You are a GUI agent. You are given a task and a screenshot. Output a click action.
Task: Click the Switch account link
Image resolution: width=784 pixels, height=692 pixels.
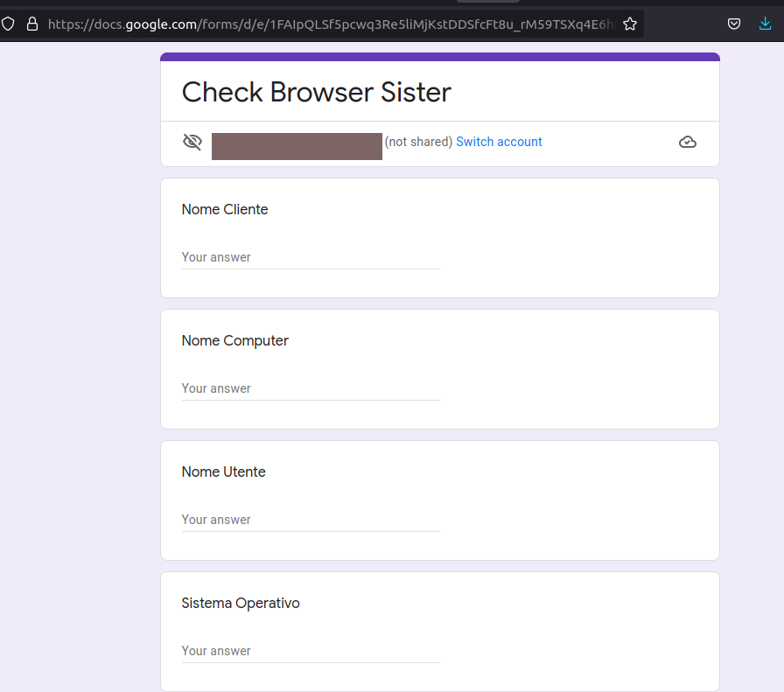tap(499, 142)
